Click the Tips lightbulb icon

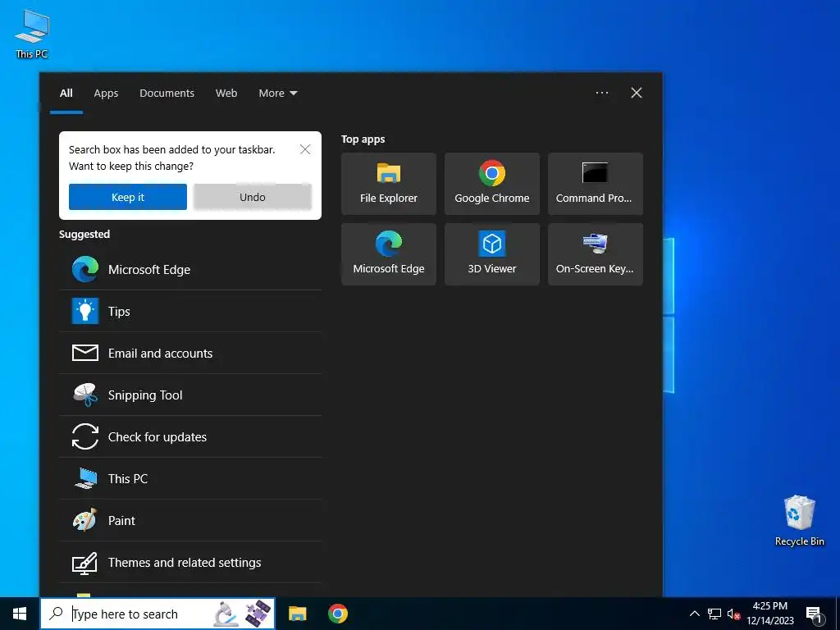coord(85,311)
